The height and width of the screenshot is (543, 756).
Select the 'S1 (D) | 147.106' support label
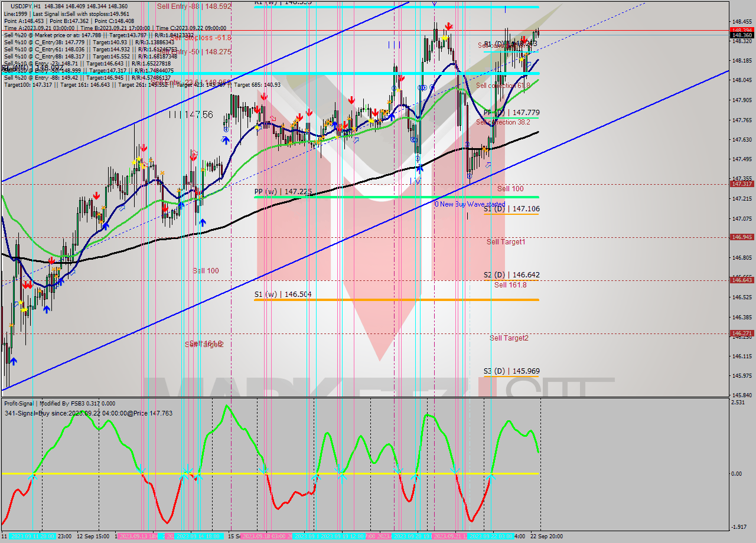pyautogui.click(x=511, y=208)
